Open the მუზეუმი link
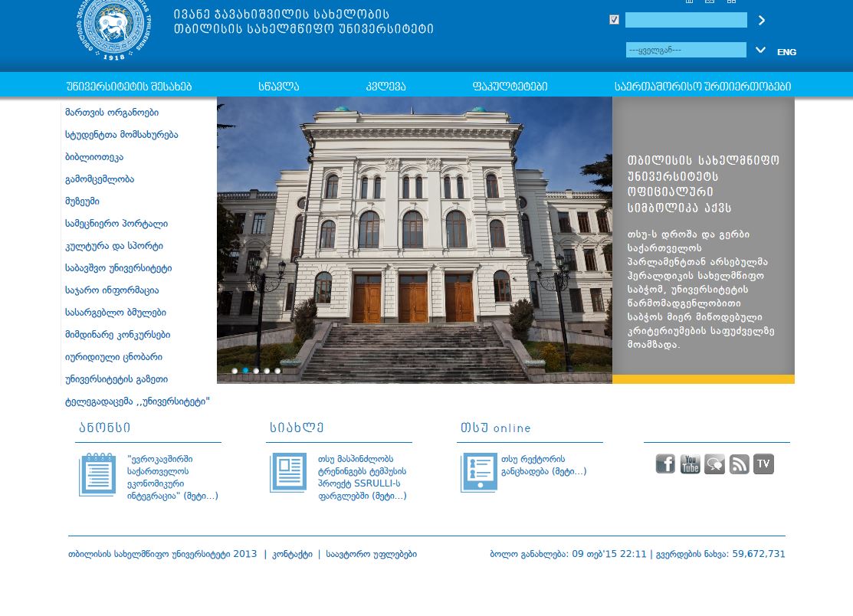Viewport: 853px width, 616px height. coord(82,202)
